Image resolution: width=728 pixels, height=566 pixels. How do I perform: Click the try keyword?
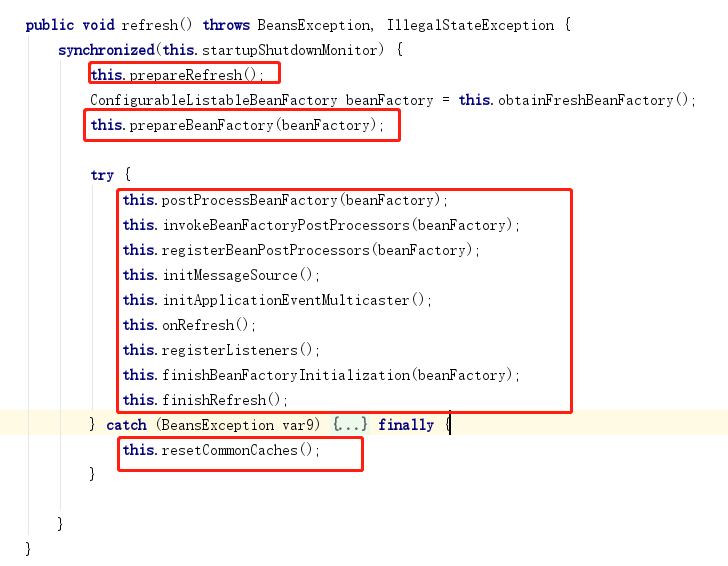click(102, 175)
